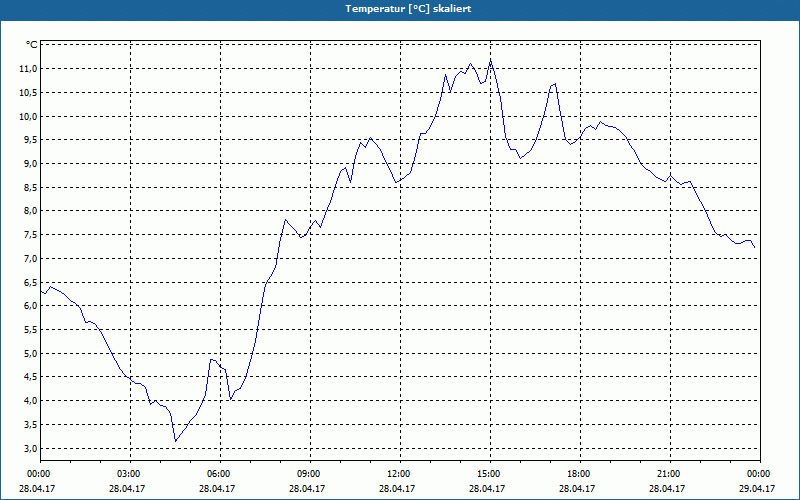800x500 pixels.
Task: Click the 9,0 y-axis label
Action: [31, 164]
